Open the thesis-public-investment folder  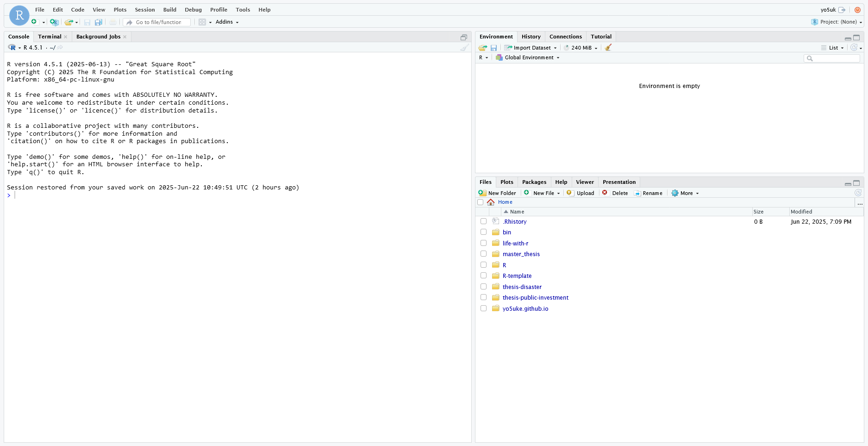pos(535,298)
